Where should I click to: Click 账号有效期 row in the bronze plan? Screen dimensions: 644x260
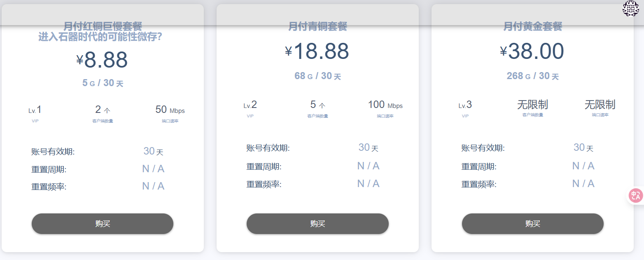point(317,148)
